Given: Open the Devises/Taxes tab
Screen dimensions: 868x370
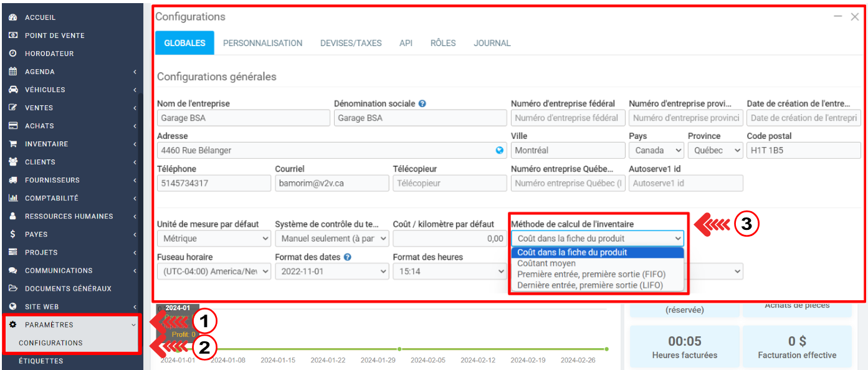Looking at the screenshot, I should tap(351, 43).
